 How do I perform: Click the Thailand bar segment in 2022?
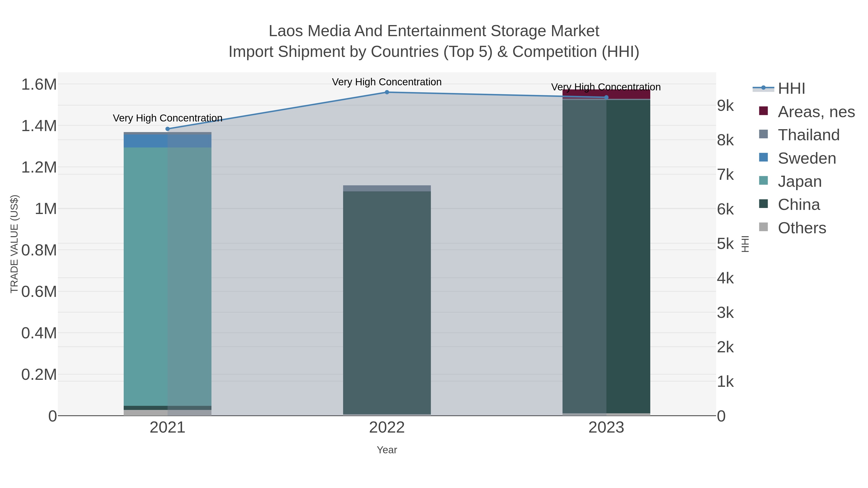click(x=387, y=188)
